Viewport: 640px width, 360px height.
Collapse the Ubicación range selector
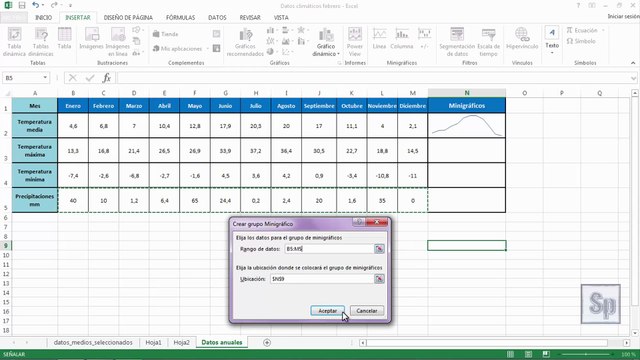point(379,279)
